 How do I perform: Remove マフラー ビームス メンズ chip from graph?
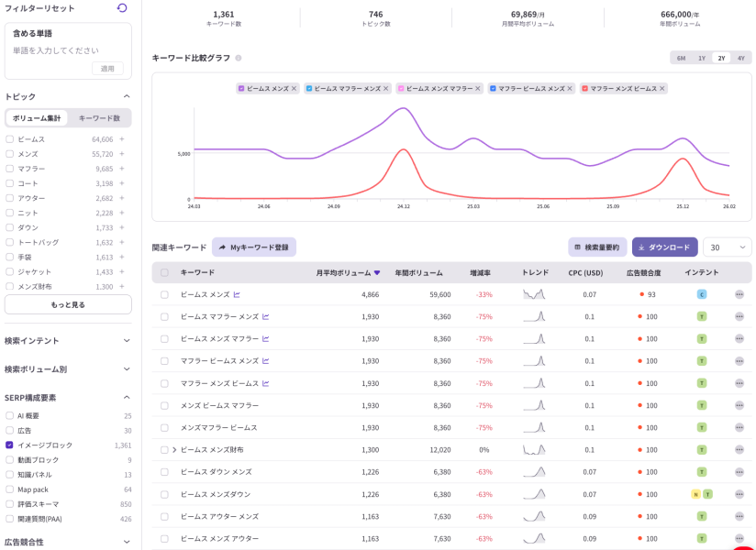click(x=570, y=89)
